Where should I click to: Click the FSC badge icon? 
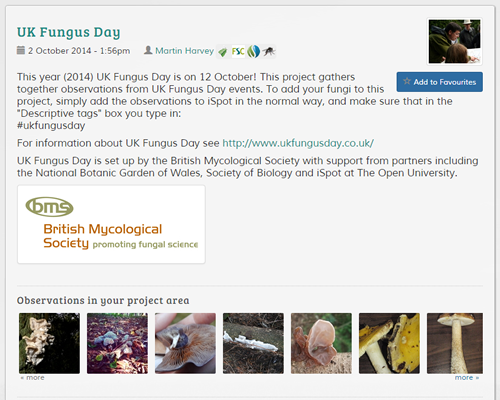[x=238, y=52]
